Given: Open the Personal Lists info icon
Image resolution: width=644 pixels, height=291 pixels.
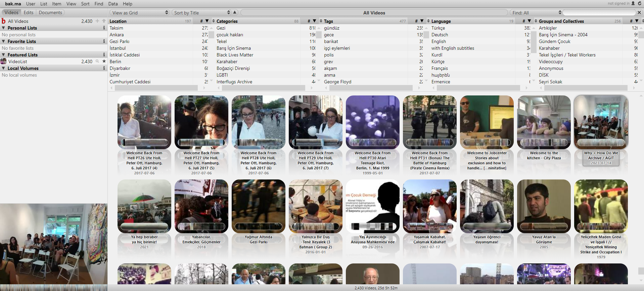Looking at the screenshot, I should tap(104, 28).
